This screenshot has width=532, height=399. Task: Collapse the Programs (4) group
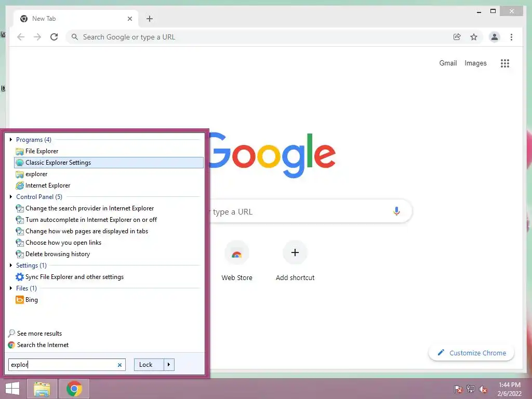click(11, 139)
